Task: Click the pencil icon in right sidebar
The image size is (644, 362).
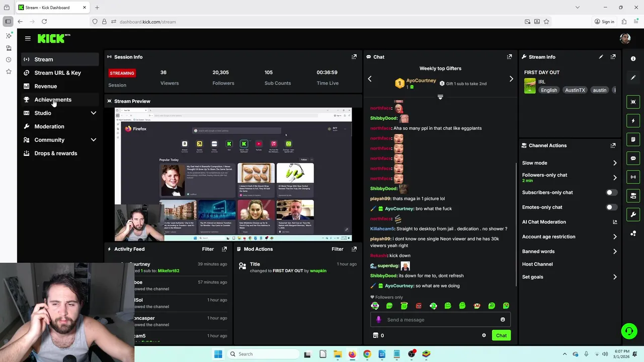Action: [x=633, y=77]
